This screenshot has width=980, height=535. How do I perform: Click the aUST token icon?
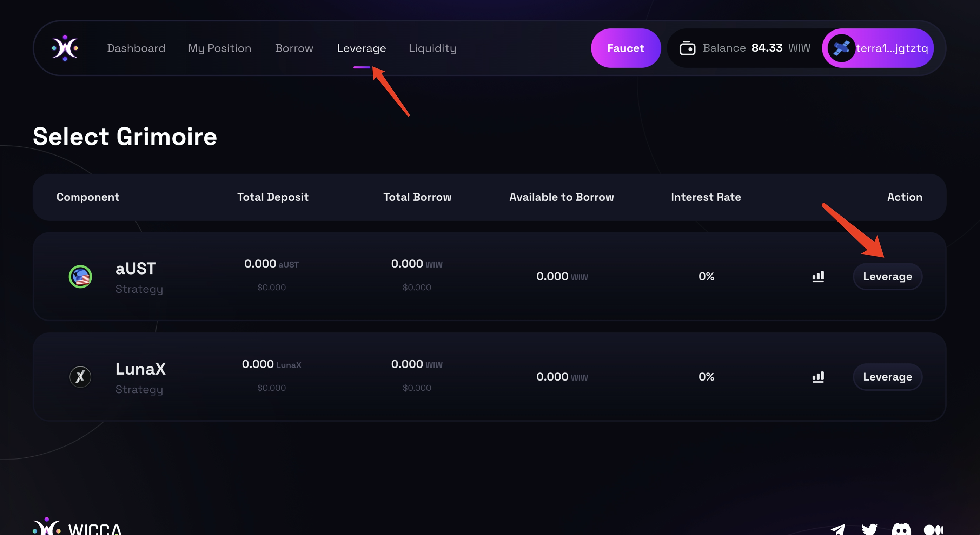pyautogui.click(x=80, y=277)
